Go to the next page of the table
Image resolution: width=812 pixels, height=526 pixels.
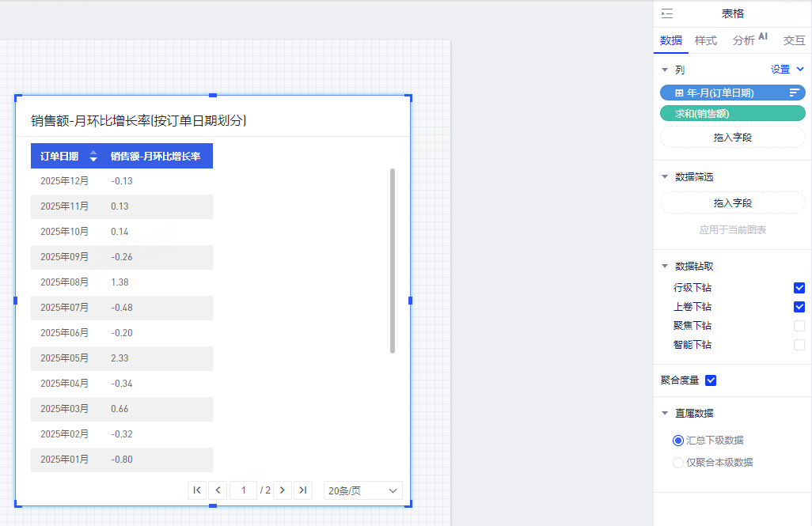[x=282, y=490]
